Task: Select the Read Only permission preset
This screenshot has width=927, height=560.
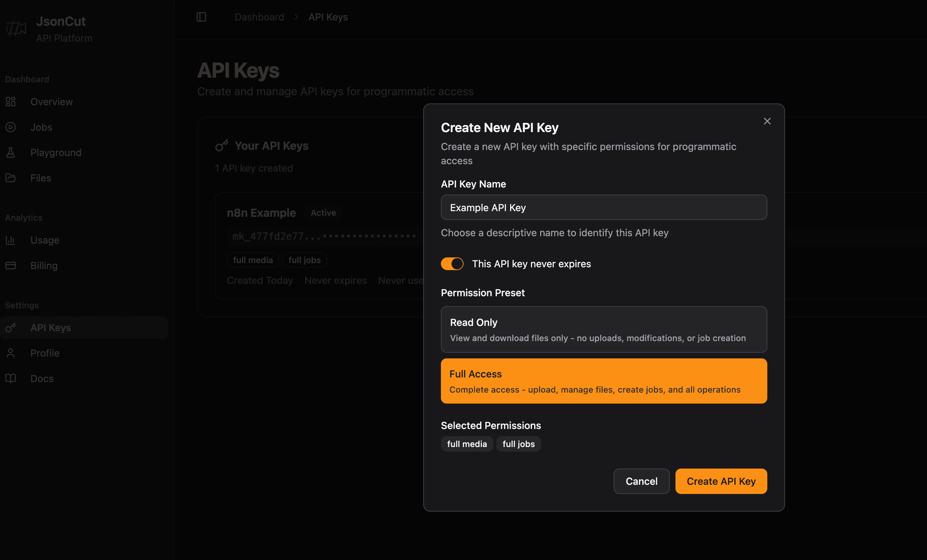Action: (x=603, y=329)
